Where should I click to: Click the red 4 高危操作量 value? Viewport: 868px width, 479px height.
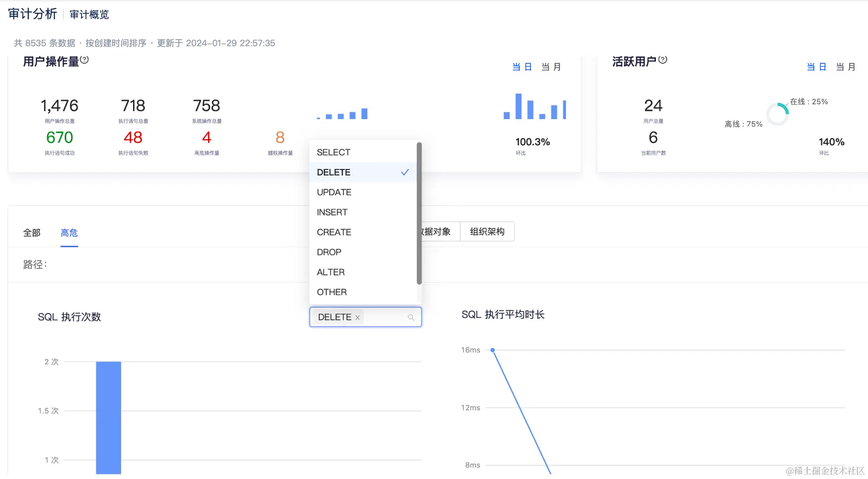207,137
